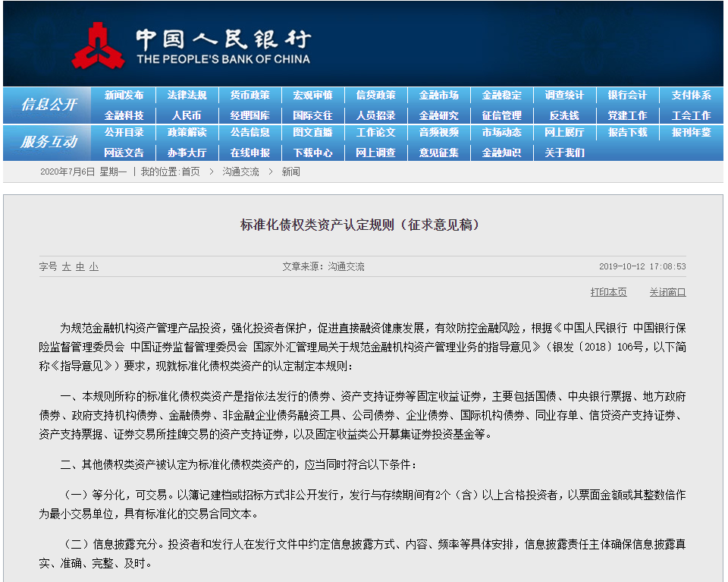The height and width of the screenshot is (582, 728).
Task: Click the timestamp 2019-10-12 17:08:53
Action: tap(642, 266)
